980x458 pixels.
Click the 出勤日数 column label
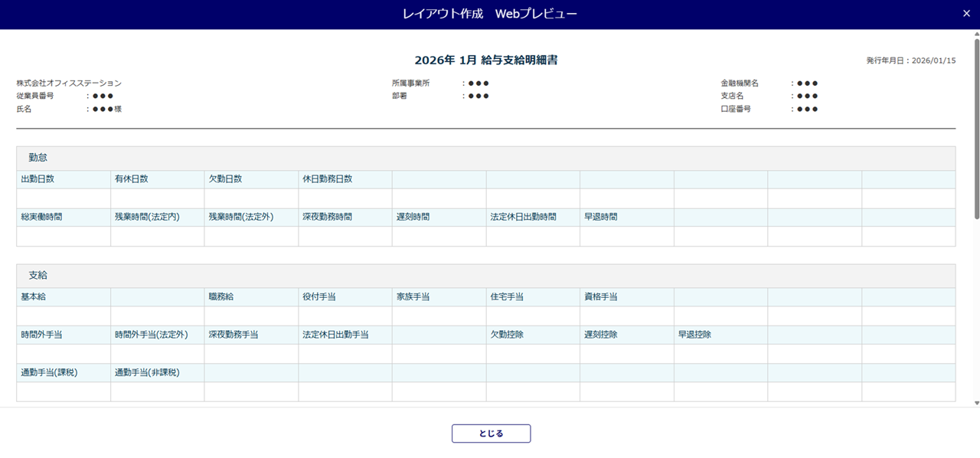(38, 179)
